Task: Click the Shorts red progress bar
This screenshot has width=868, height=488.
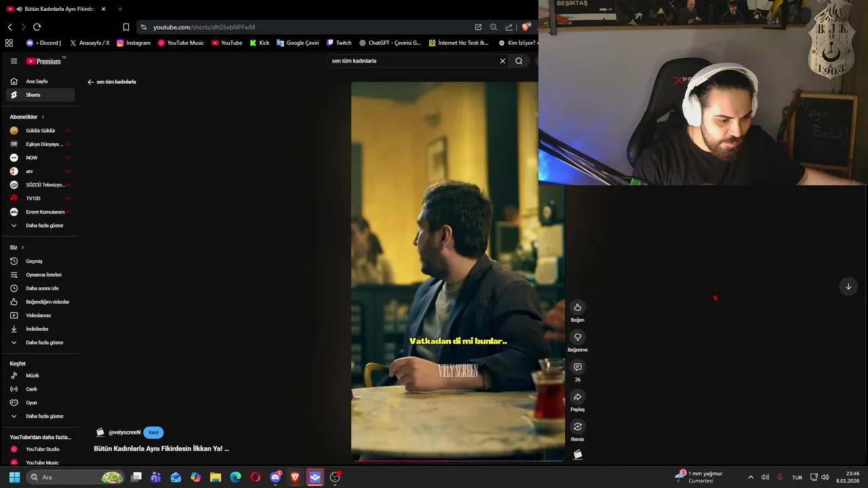Action: point(458,461)
